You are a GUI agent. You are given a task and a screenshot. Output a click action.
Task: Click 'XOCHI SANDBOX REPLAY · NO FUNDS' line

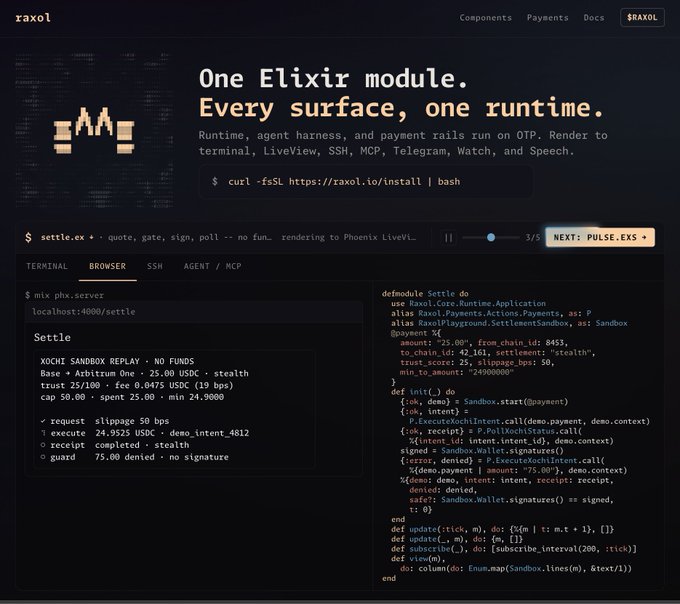117,361
